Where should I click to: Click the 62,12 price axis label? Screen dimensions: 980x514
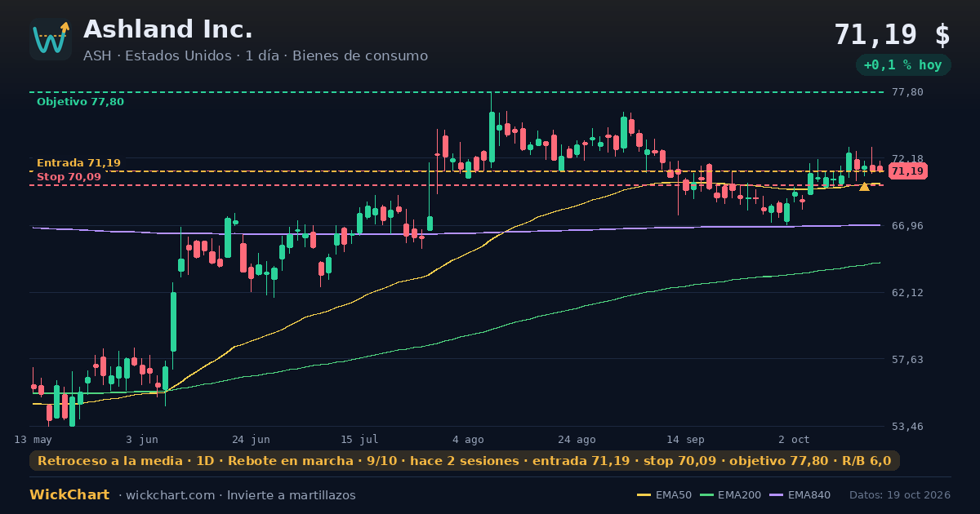coord(908,292)
